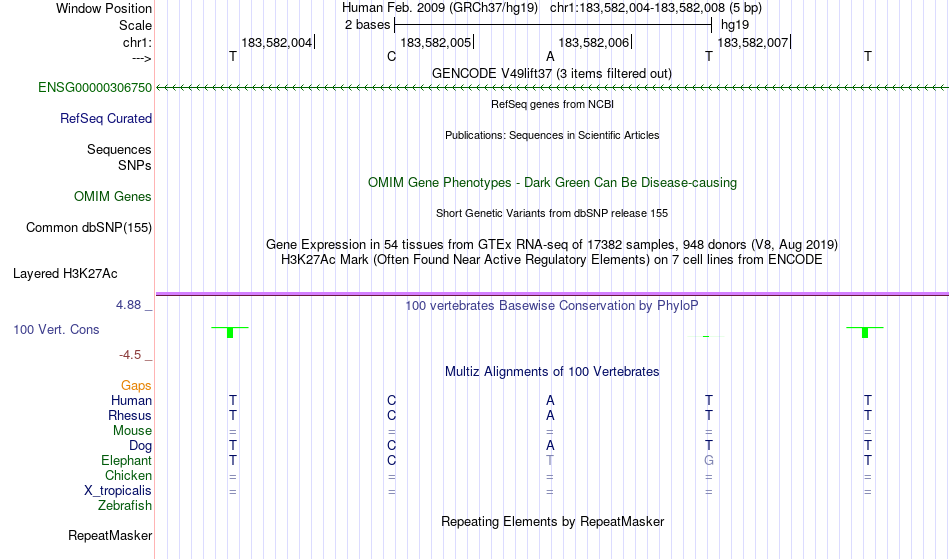Select the Mouse species row label

click(132, 430)
